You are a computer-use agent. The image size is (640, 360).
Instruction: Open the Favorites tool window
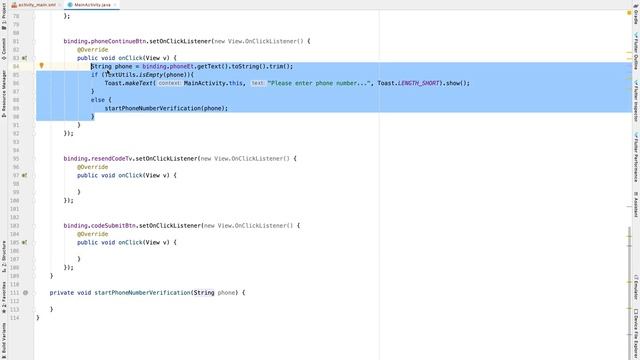click(4, 297)
